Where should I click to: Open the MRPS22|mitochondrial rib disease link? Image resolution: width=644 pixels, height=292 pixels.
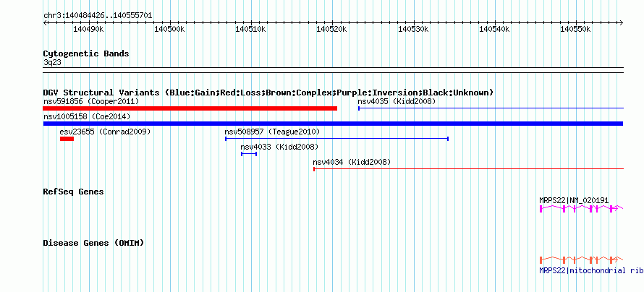591,270
